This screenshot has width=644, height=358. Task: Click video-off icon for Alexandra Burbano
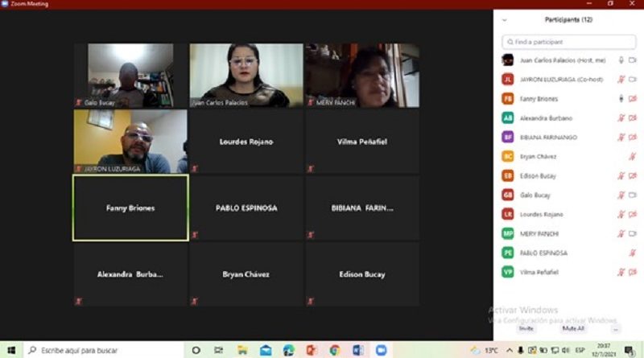(632, 118)
